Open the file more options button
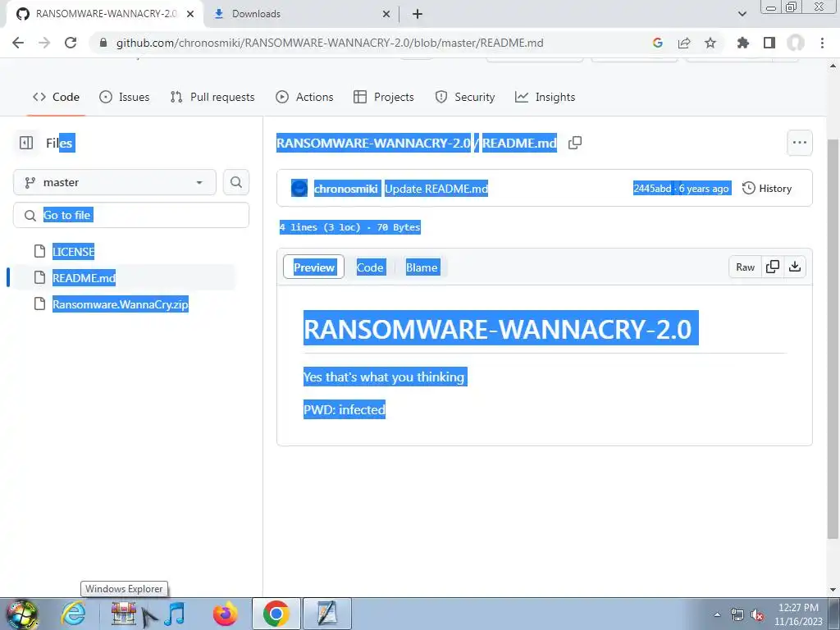Viewport: 840px width, 630px height. point(800,143)
